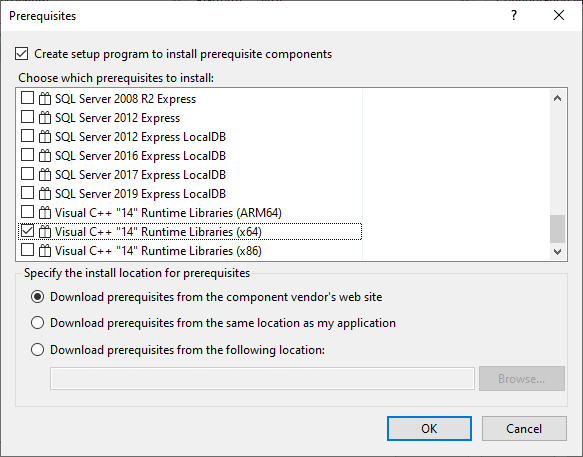
Task: Click package icon for Visual C++ Runtime (ARM64)
Action: pyautogui.click(x=45, y=212)
